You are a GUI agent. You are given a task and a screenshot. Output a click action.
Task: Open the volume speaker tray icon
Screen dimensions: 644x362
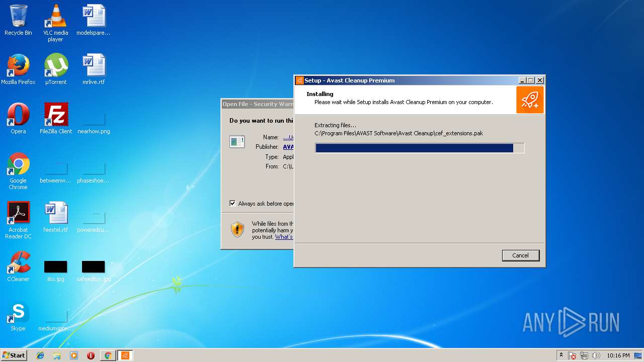point(596,355)
